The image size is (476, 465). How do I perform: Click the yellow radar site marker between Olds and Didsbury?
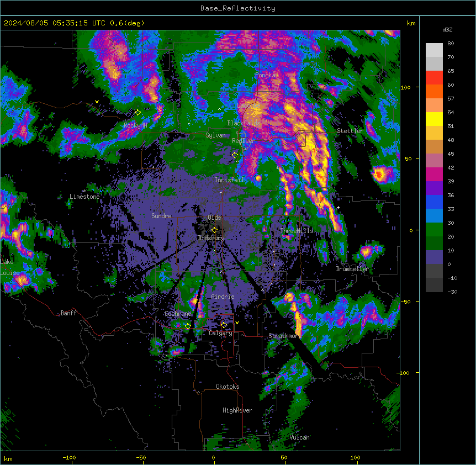[x=214, y=230]
